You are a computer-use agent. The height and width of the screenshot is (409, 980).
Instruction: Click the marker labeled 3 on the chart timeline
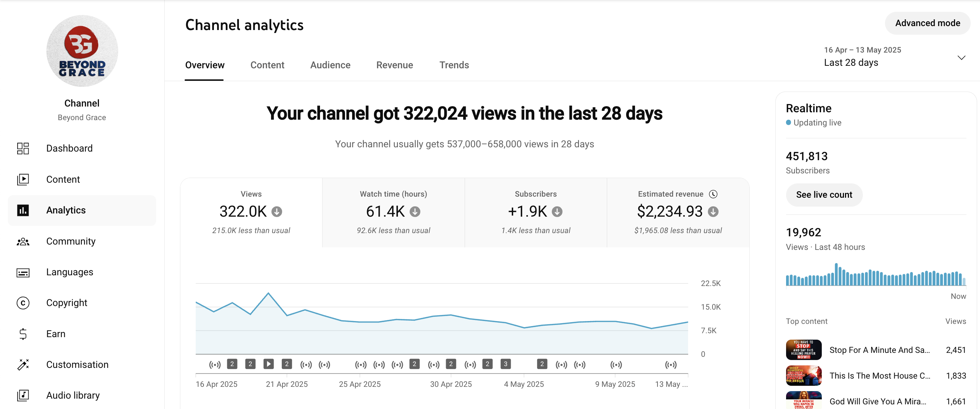click(505, 364)
